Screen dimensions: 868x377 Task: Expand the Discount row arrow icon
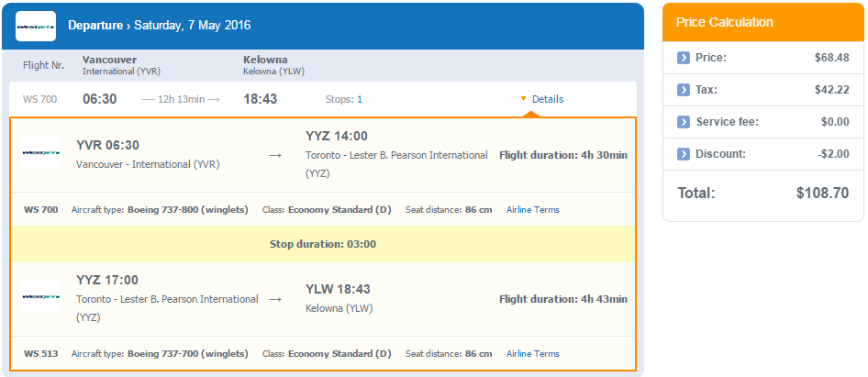click(683, 154)
